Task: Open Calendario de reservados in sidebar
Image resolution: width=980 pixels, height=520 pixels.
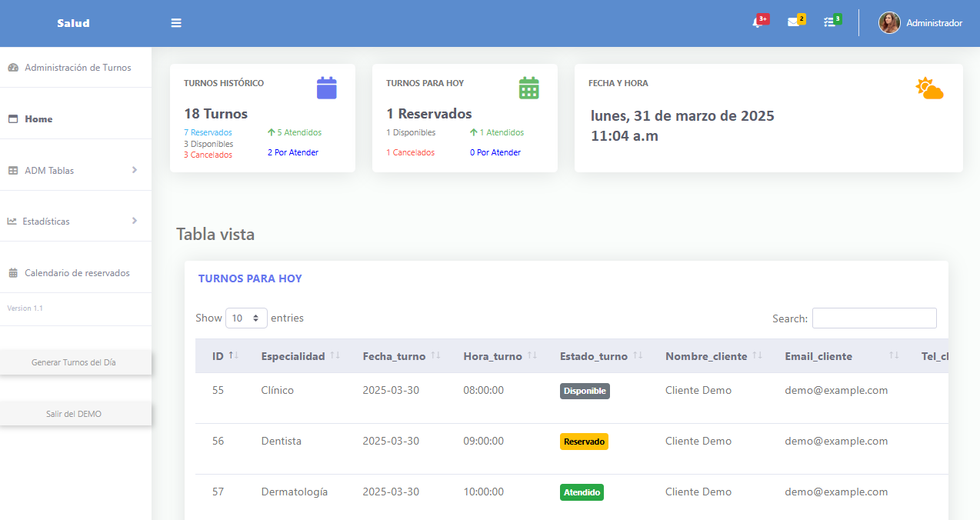Action: coord(76,273)
